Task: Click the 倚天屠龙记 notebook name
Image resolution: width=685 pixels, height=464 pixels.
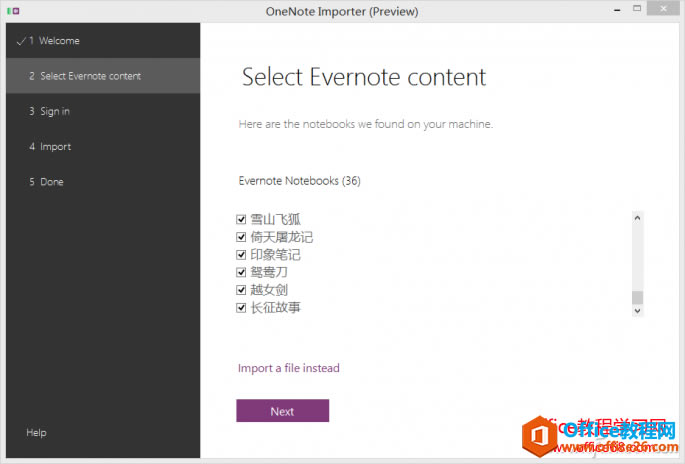Action: (x=282, y=237)
